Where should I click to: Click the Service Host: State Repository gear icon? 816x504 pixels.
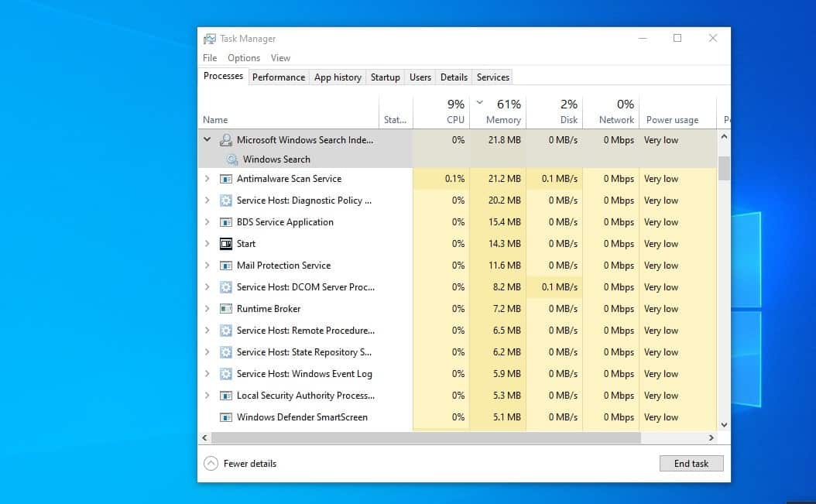point(226,352)
